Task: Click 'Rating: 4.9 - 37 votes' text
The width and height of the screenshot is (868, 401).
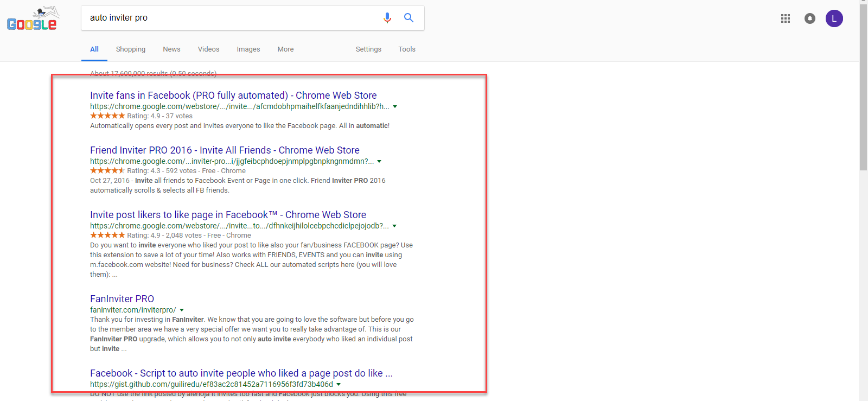Action: click(x=160, y=116)
